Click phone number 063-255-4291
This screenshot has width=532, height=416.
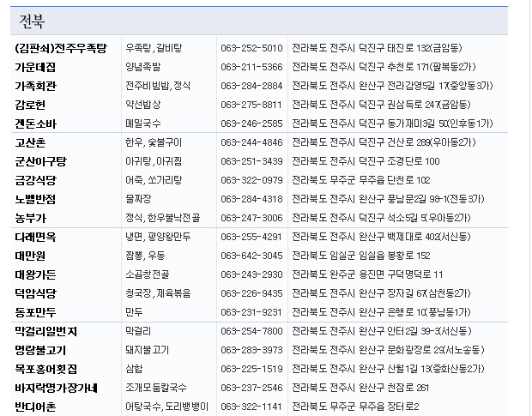pyautogui.click(x=251, y=237)
